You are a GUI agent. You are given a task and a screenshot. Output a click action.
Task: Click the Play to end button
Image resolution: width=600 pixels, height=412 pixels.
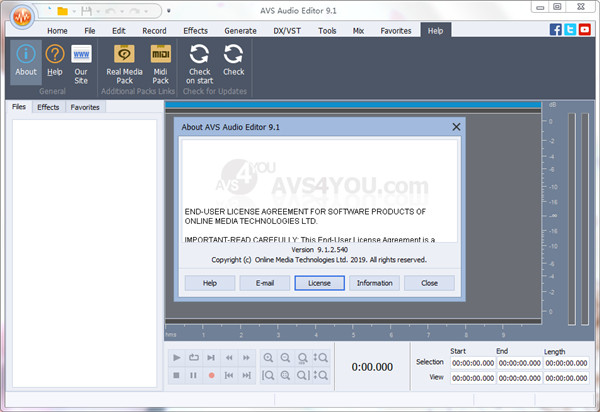pyautogui.click(x=211, y=358)
